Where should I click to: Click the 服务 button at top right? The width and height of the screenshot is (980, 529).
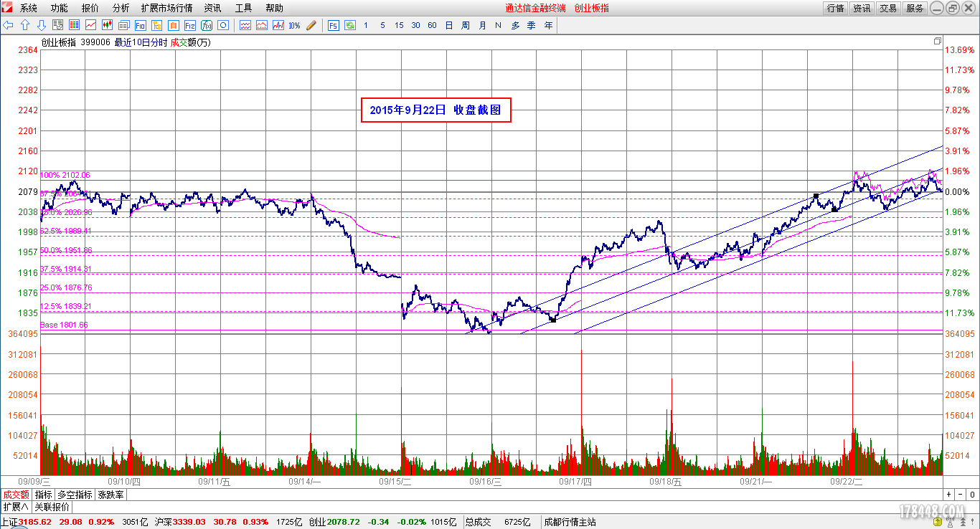click(x=915, y=8)
